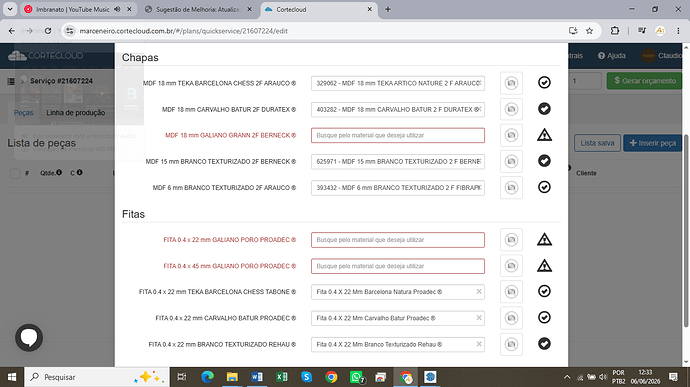
Task: Click check icon of FITA TEKA BARCELONA CHESS TABONE
Action: (x=544, y=291)
